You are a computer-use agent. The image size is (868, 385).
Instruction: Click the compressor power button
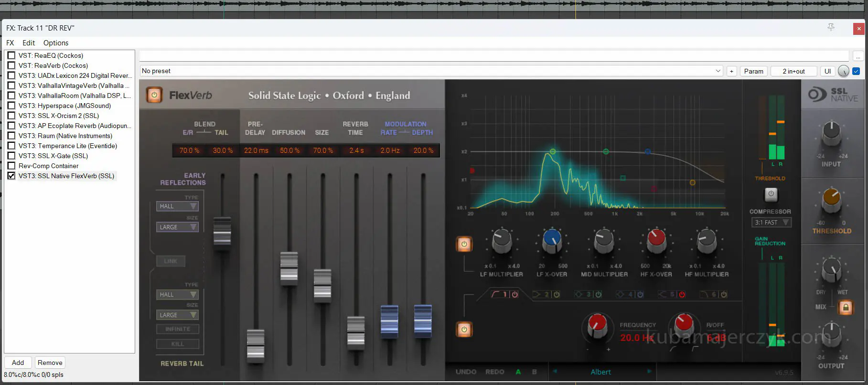(771, 194)
